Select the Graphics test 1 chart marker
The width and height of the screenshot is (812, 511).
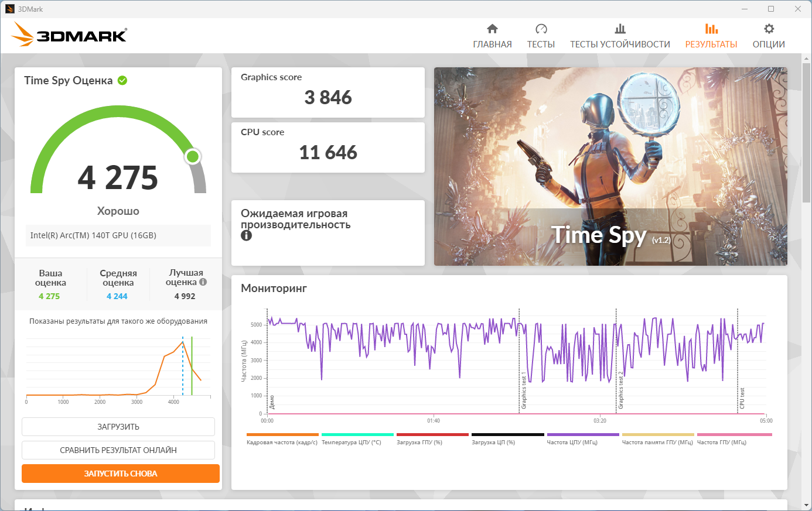tap(524, 390)
